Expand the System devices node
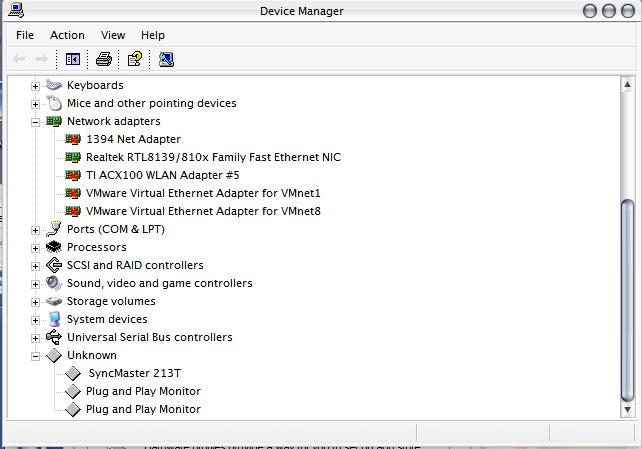Viewport: 642px width, 449px height. [35, 320]
